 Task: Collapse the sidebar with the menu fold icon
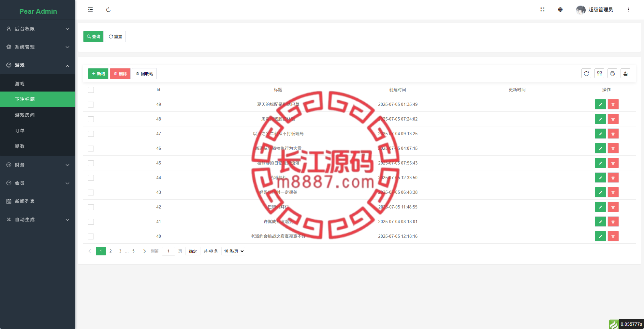[x=90, y=10]
